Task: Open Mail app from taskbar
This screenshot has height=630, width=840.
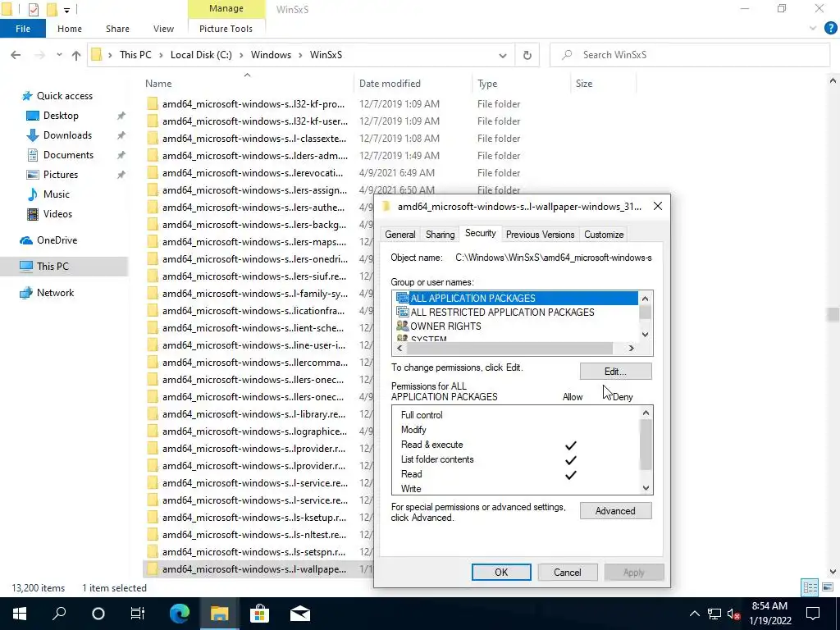Action: click(300, 614)
